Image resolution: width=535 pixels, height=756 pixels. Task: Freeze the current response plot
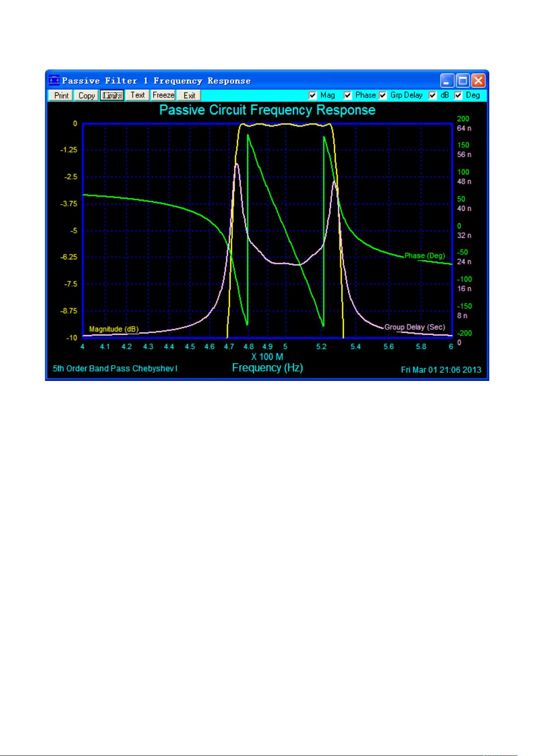pyautogui.click(x=163, y=95)
